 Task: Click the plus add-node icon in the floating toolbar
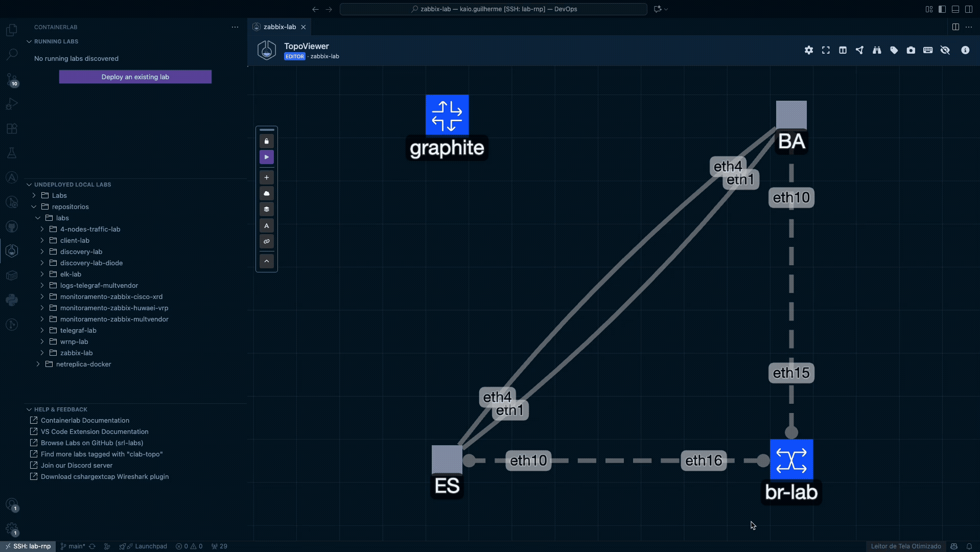coord(266,177)
